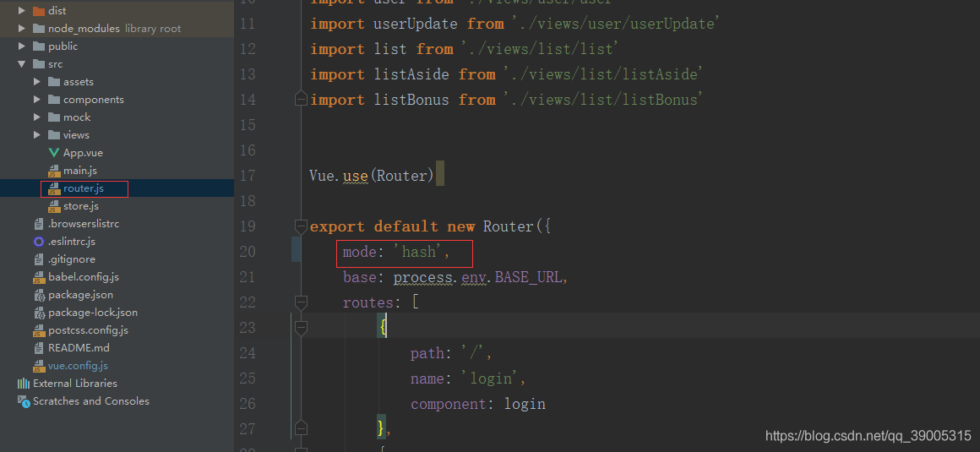The image size is (980, 452).
Task: Expand the components folder arrow
Action: tap(37, 100)
